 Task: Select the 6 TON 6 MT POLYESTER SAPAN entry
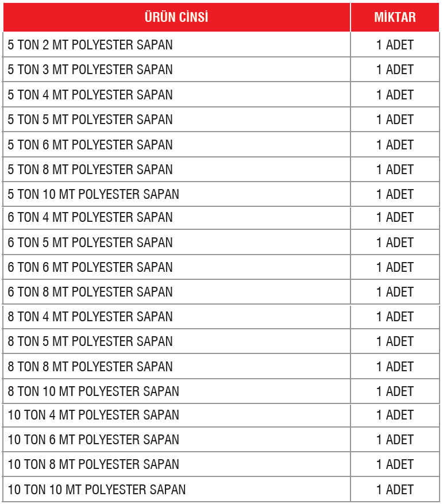point(90,267)
